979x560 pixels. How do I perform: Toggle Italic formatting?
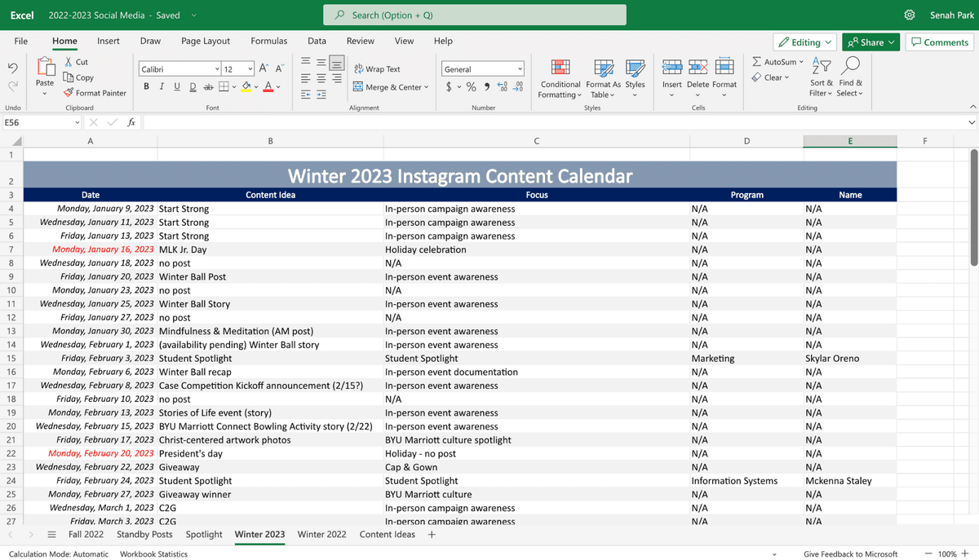tap(162, 87)
